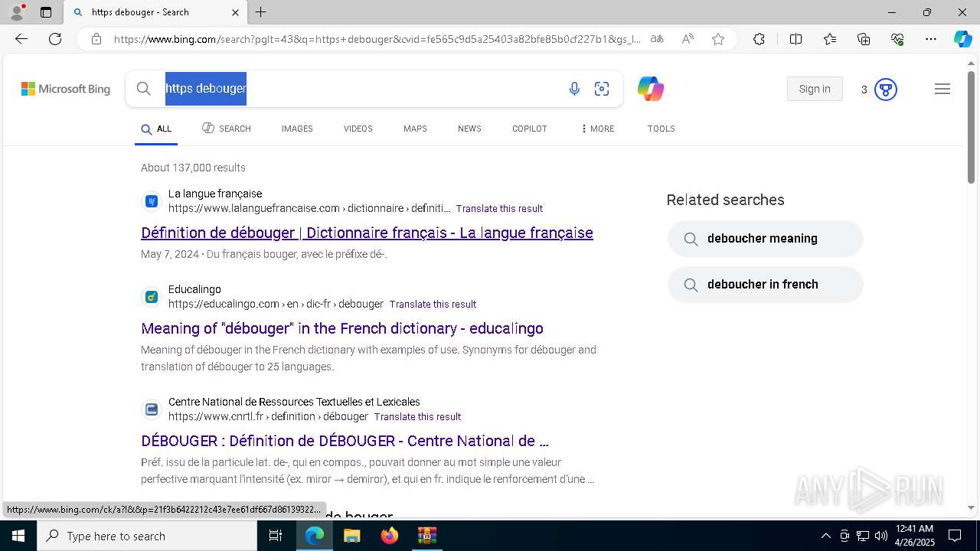Add page to favorites with the star icon
Viewport: 980px width, 551px height.
tap(718, 39)
